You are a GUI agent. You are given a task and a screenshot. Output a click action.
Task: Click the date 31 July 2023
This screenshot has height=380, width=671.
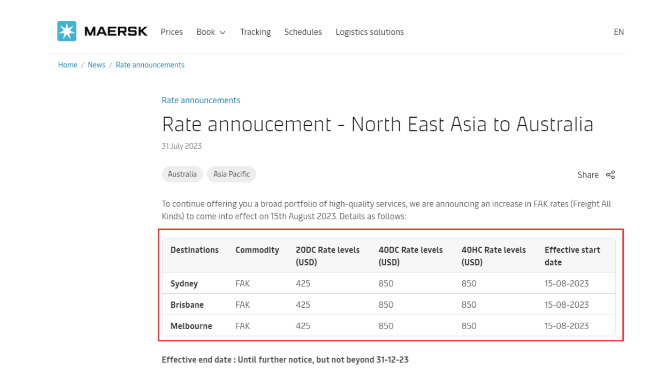point(181,146)
